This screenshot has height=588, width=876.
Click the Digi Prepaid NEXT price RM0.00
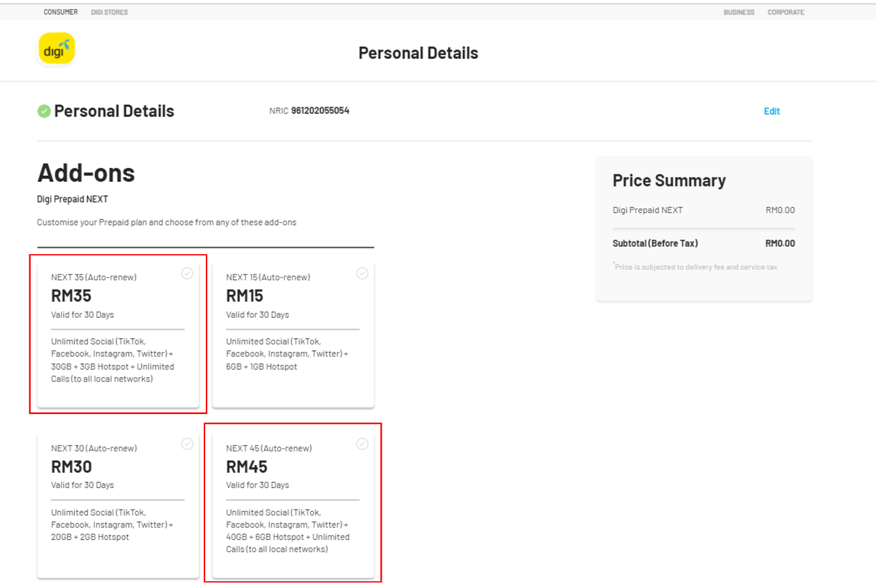[780, 209]
